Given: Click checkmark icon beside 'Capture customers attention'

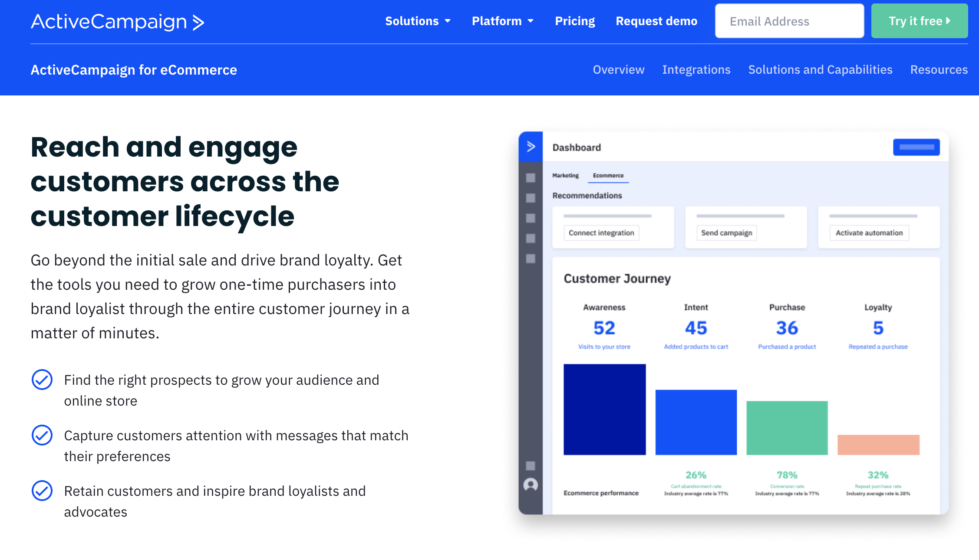Looking at the screenshot, I should pyautogui.click(x=42, y=436).
